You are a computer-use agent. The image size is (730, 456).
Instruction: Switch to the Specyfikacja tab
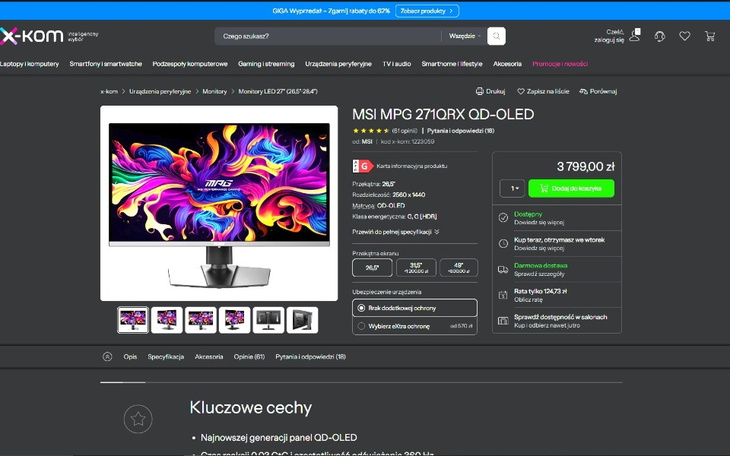click(166, 357)
